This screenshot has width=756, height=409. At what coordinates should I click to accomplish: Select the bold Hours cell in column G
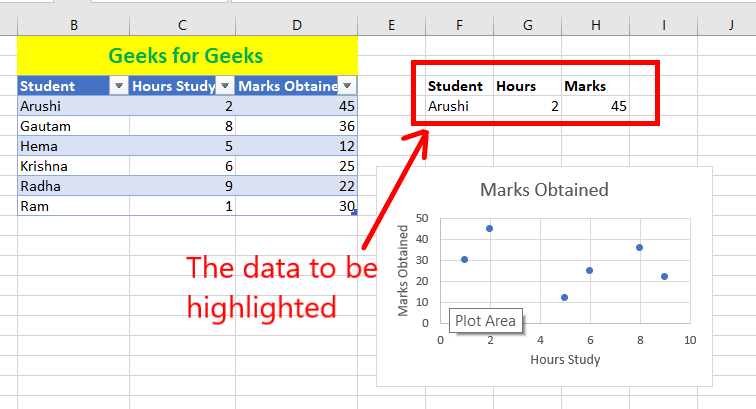pyautogui.click(x=527, y=86)
